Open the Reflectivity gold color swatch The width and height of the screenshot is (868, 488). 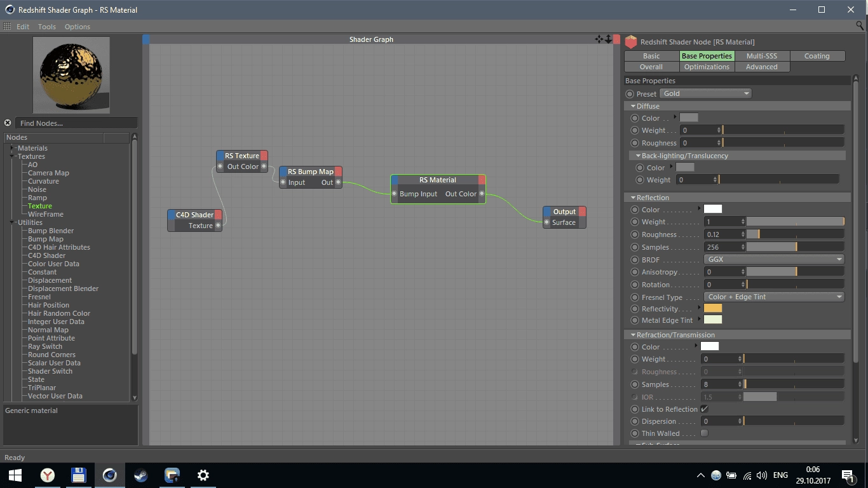[x=713, y=308]
